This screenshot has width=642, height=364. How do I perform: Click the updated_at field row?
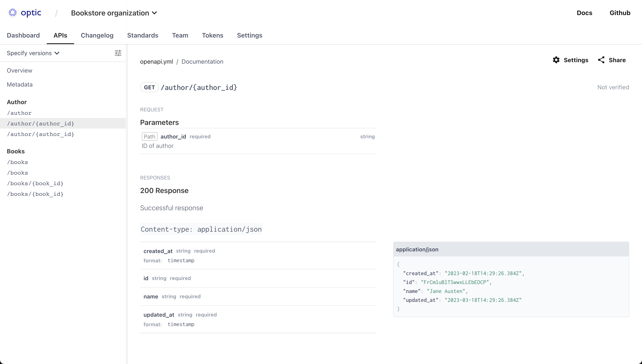click(x=258, y=319)
